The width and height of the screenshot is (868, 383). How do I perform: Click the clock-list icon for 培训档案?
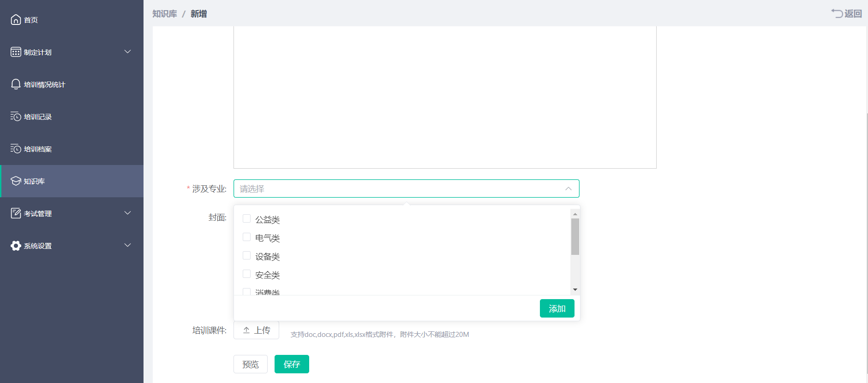coord(16,149)
